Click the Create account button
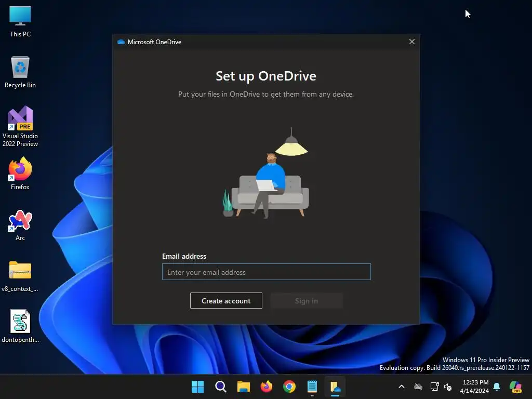532x399 pixels. click(226, 301)
